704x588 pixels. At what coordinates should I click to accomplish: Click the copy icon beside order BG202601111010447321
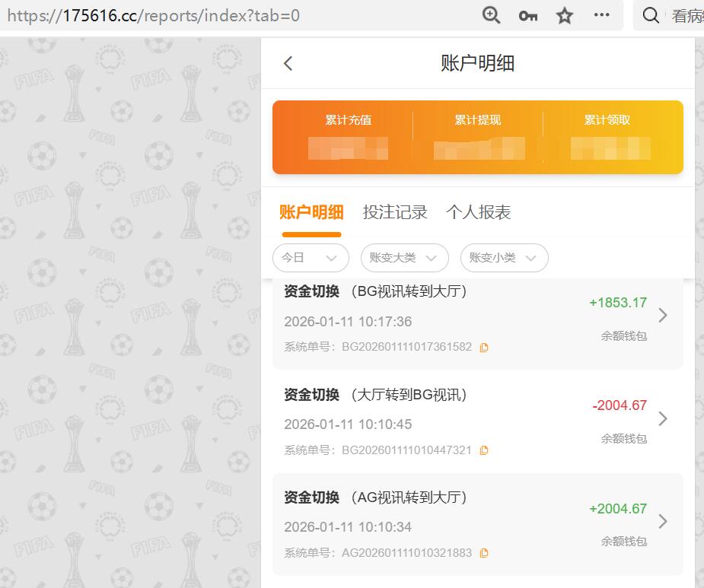coord(484,450)
